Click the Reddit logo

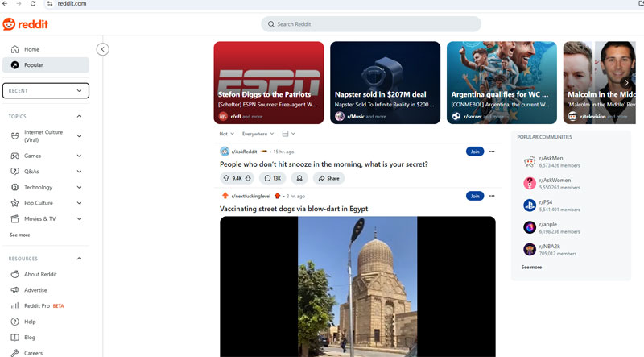pyautogui.click(x=26, y=24)
